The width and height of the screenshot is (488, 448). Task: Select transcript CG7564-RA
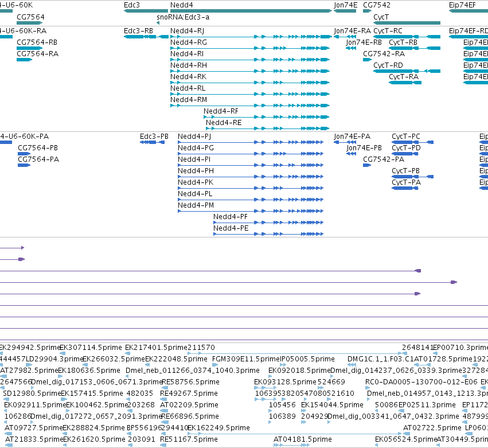37,54
